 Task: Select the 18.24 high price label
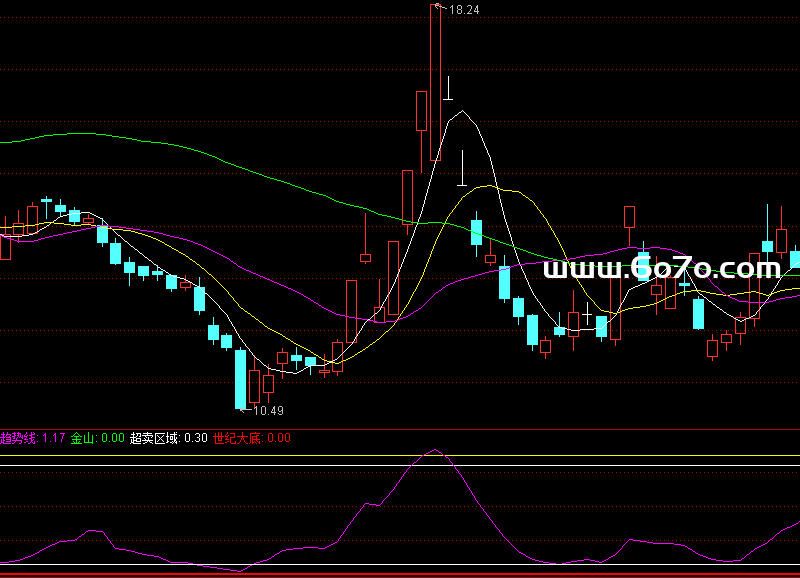point(464,10)
